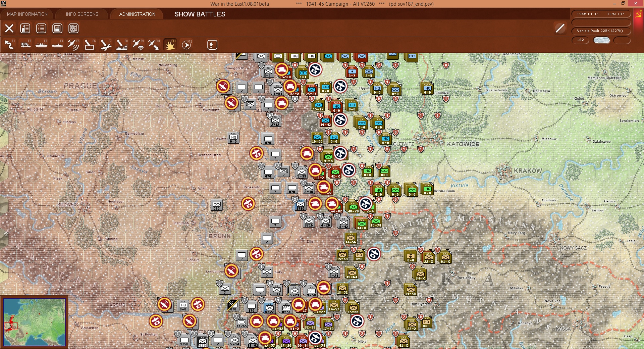Select the German unit counter labeled 8=42
This screenshot has width=644, height=349.
click(x=343, y=222)
